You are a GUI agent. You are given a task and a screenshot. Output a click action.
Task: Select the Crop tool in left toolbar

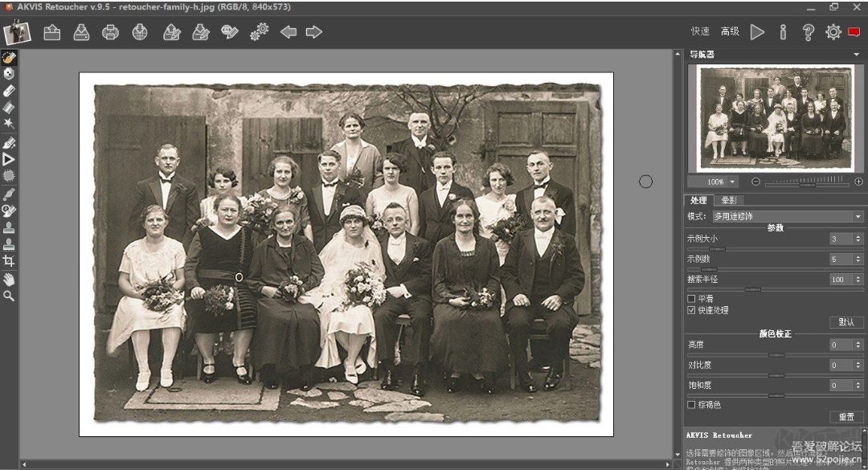pyautogui.click(x=9, y=261)
